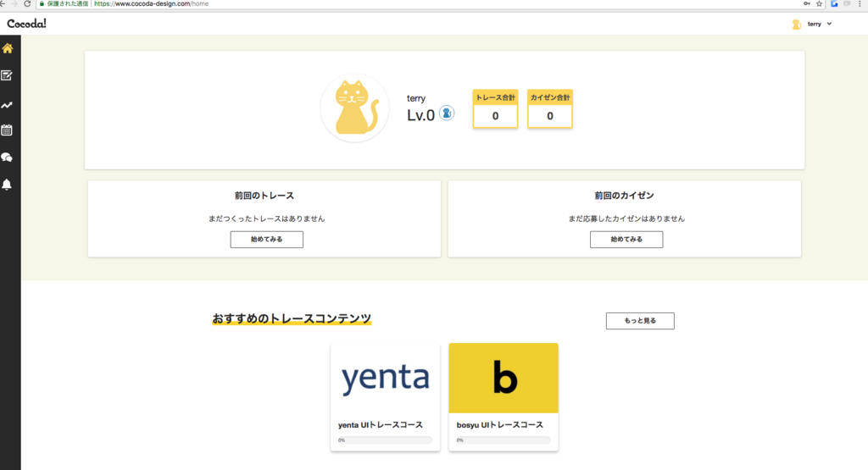This screenshot has height=470, width=868.
Task: Click 始めてみる under 前回のカイゼン
Action: (626, 240)
